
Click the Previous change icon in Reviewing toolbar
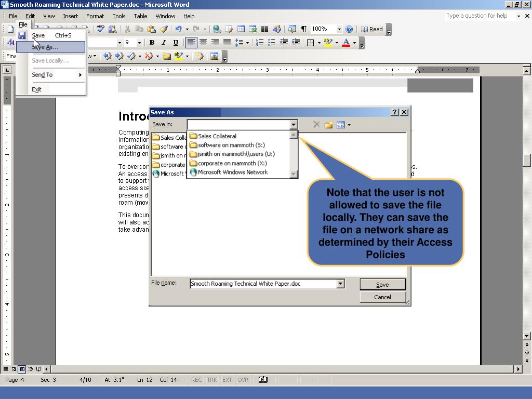click(x=108, y=56)
